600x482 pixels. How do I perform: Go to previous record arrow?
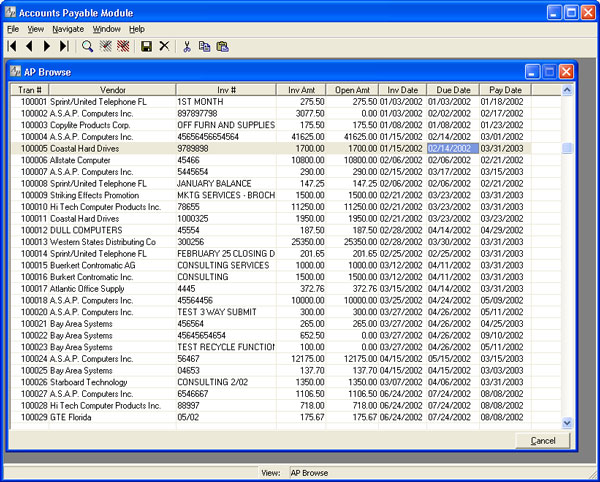pyautogui.click(x=29, y=46)
